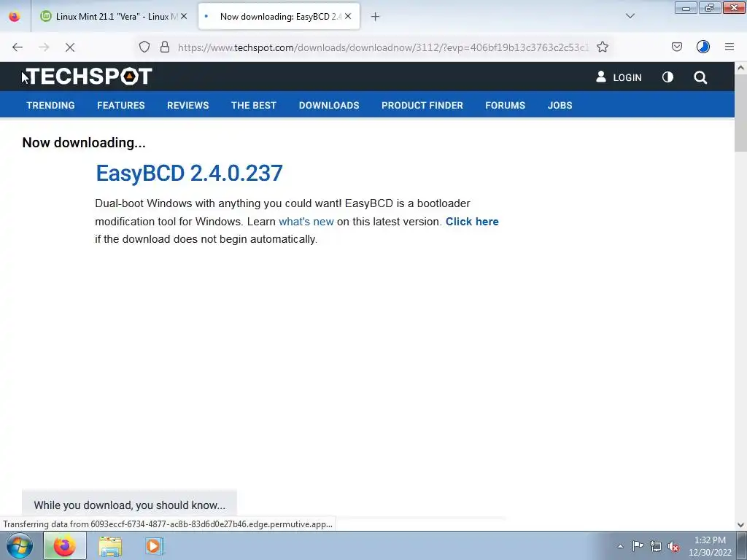Open the taskbar clock 1:32 PM

[710, 546]
